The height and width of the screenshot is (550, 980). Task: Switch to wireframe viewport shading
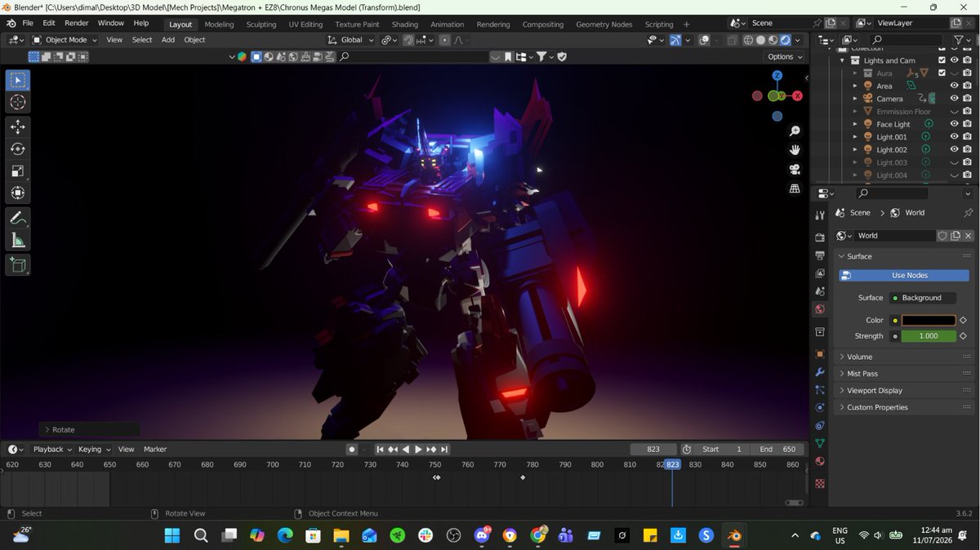coord(747,40)
